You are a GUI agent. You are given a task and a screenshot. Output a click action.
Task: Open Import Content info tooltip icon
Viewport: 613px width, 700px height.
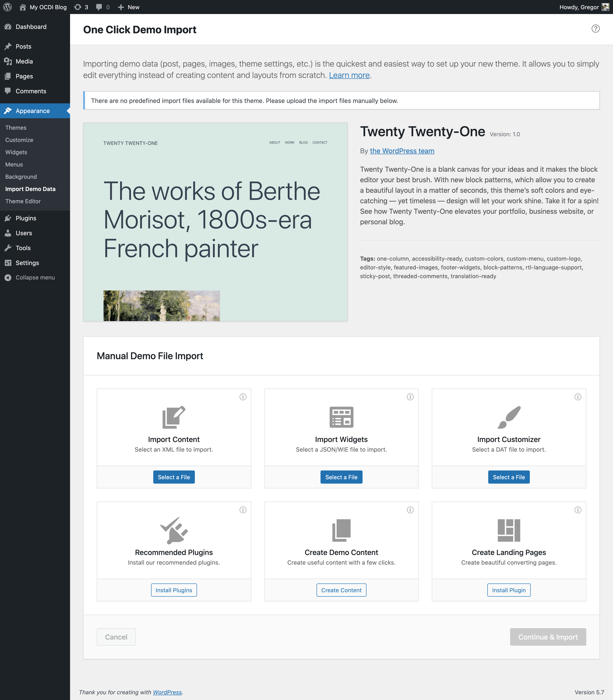[243, 397]
